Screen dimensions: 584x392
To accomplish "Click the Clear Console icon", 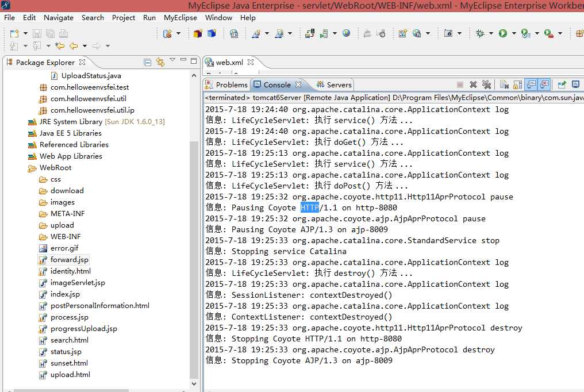I will [x=504, y=84].
